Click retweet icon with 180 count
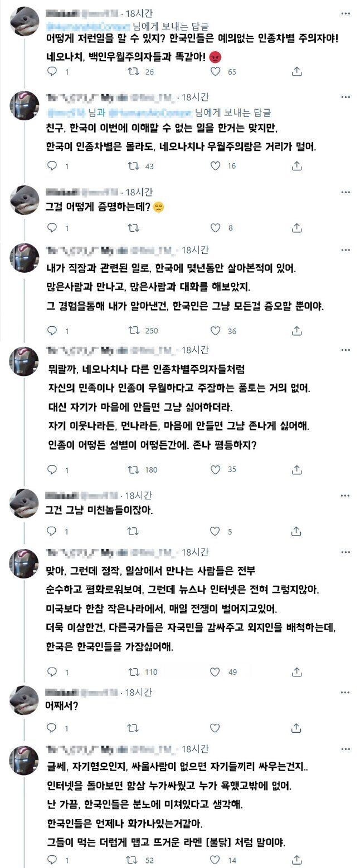The image size is (360, 868). [133, 470]
